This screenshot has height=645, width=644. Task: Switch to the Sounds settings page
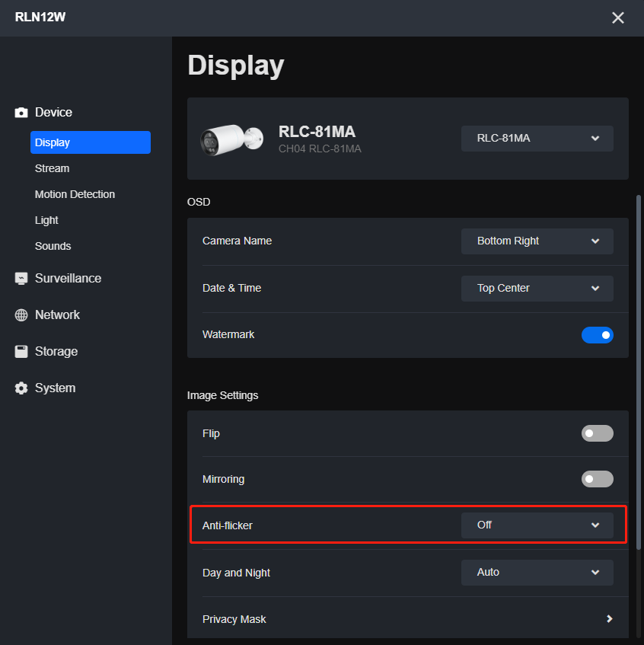[53, 247]
